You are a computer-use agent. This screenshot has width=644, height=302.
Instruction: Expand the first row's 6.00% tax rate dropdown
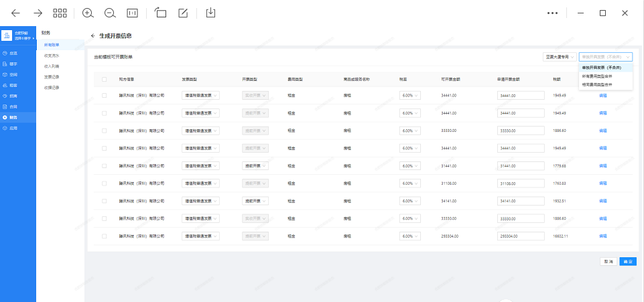(x=409, y=96)
